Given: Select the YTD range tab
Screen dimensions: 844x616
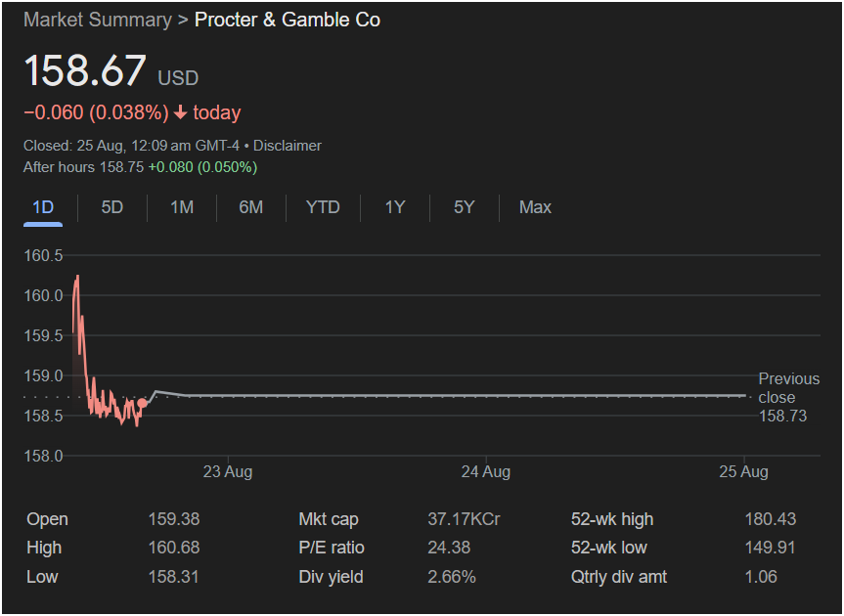Looking at the screenshot, I should click(323, 207).
